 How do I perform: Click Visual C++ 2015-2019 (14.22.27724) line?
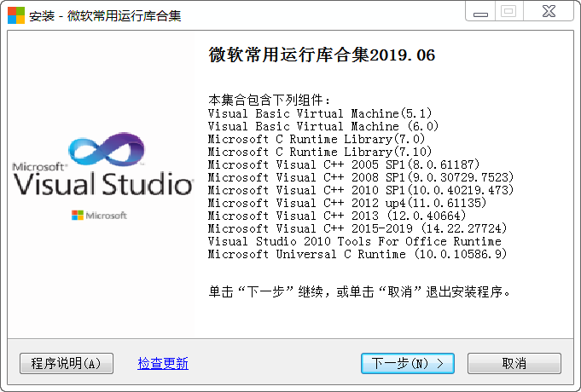[x=357, y=228]
